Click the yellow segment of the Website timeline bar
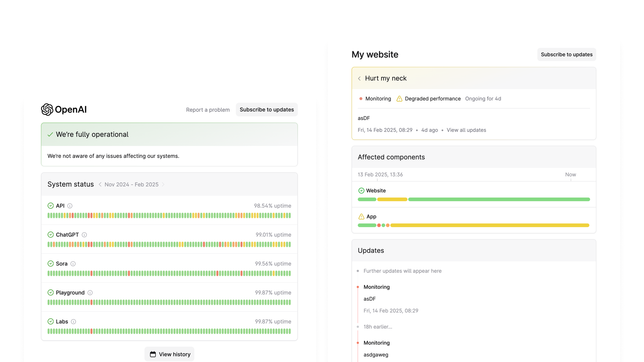The height and width of the screenshot is (362, 644). (x=392, y=199)
